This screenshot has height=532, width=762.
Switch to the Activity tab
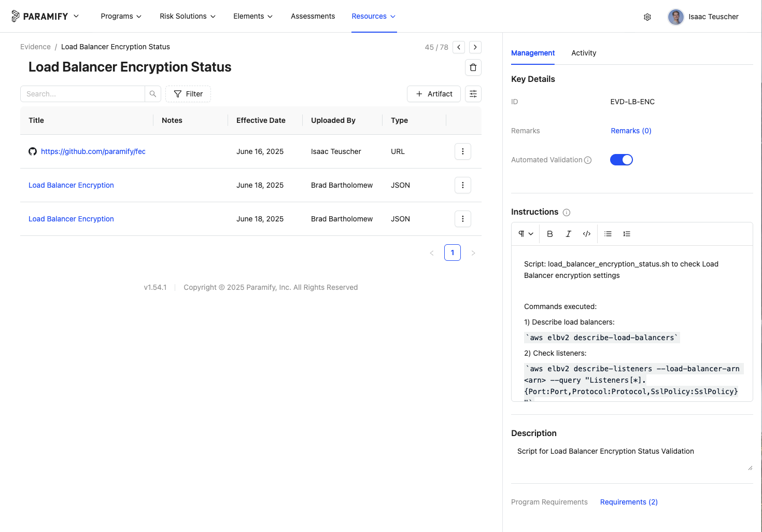click(584, 53)
